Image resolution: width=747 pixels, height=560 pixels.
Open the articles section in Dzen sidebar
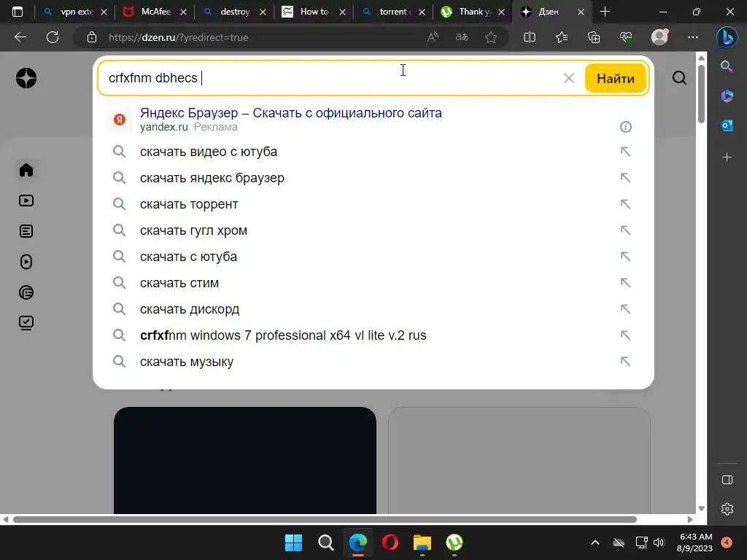point(26,231)
